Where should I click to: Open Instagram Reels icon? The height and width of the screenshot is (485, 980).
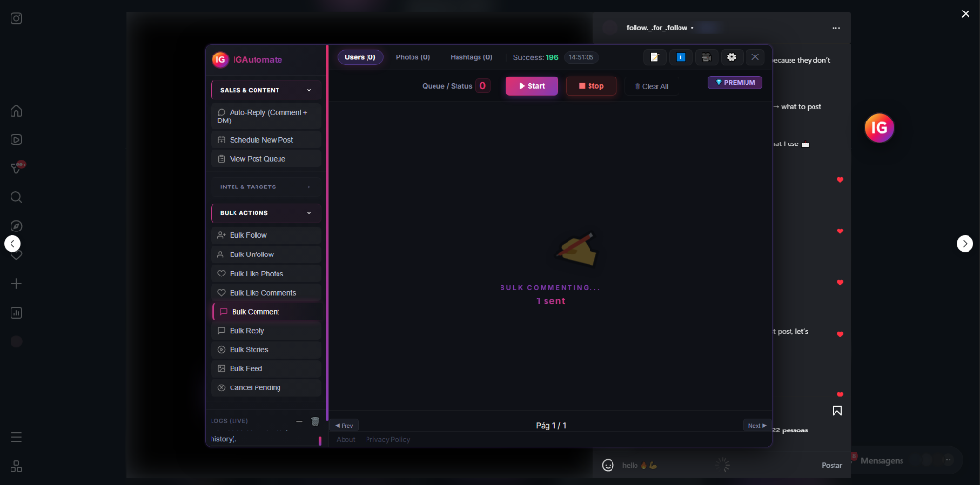pos(17,140)
